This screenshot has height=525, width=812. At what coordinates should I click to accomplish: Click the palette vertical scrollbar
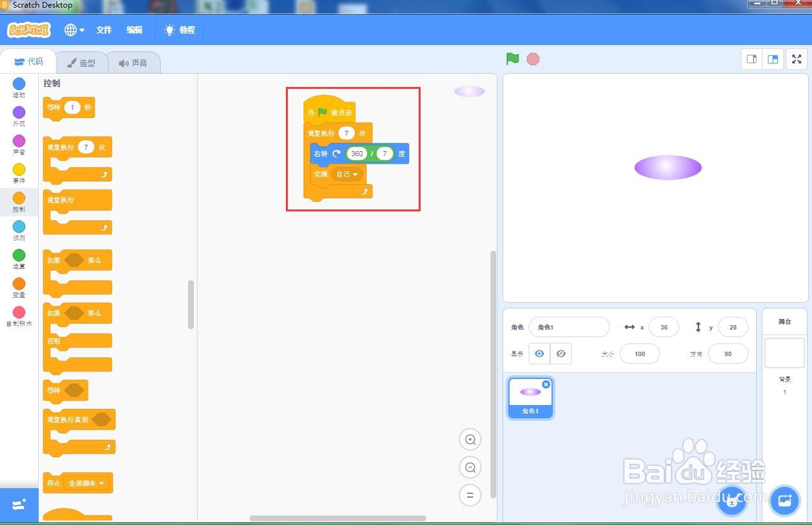[x=191, y=304]
